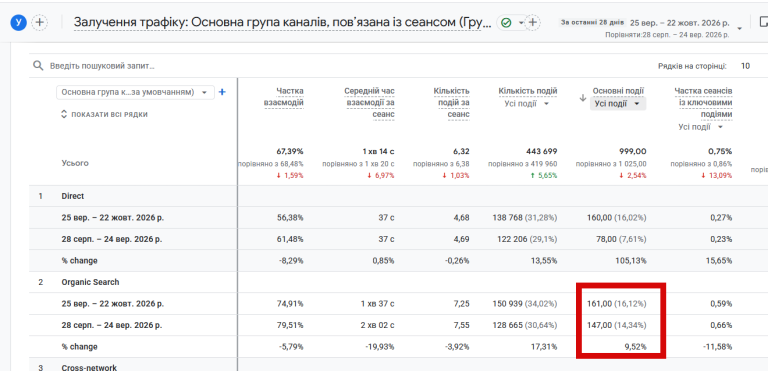Viewport: 768px width, 371px height.
Task: Click 'ПОКАЗАТИ ВСІ РЯДКИ' expander
Action: click(104, 114)
